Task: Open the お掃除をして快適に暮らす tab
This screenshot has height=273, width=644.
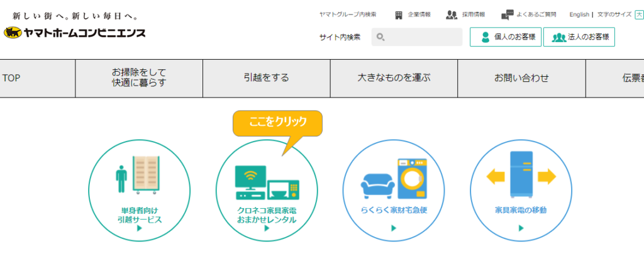Action: (139, 78)
